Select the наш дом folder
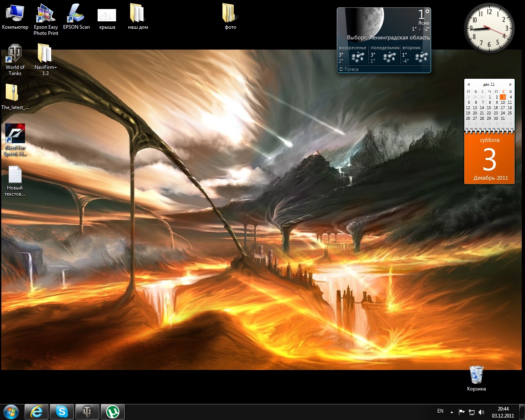This screenshot has height=420, width=525. pos(138,17)
